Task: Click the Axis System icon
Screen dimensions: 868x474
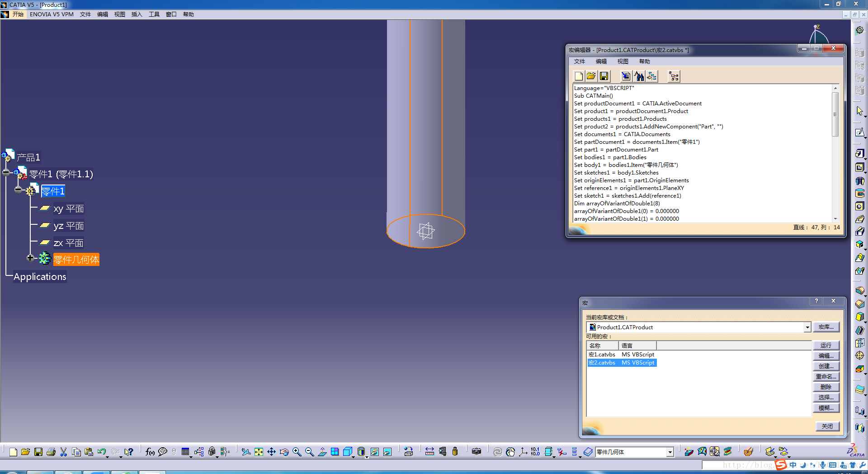Action: (523, 452)
